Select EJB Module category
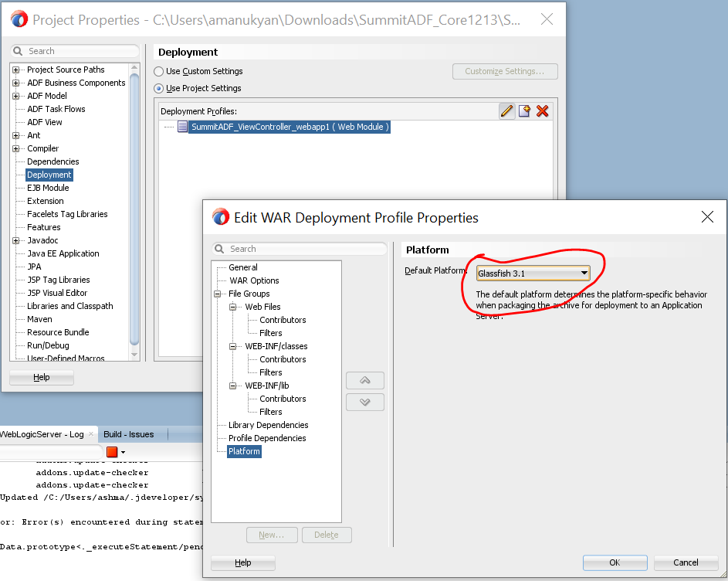The height and width of the screenshot is (581, 728). point(48,188)
